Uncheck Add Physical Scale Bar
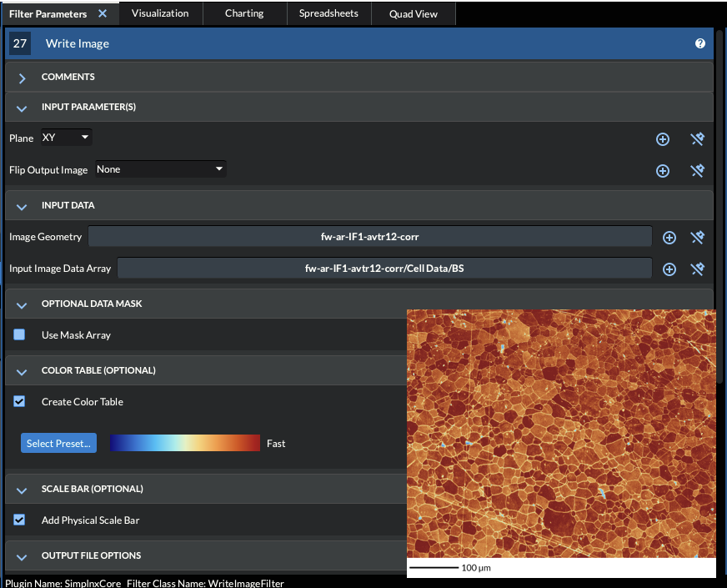 pos(19,520)
